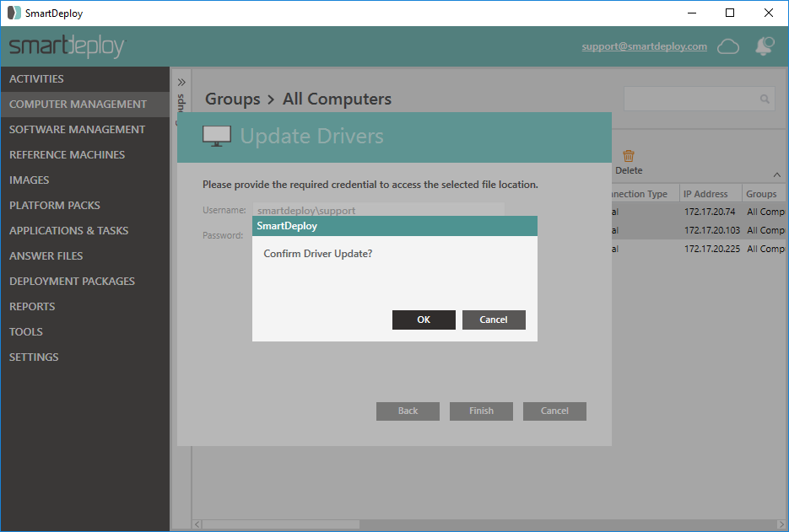Click Groups column header
The height and width of the screenshot is (532, 789).
[764, 194]
